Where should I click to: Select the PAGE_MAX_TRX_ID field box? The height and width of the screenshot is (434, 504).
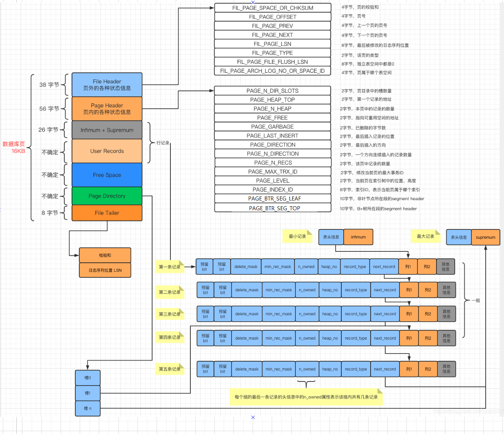click(273, 172)
